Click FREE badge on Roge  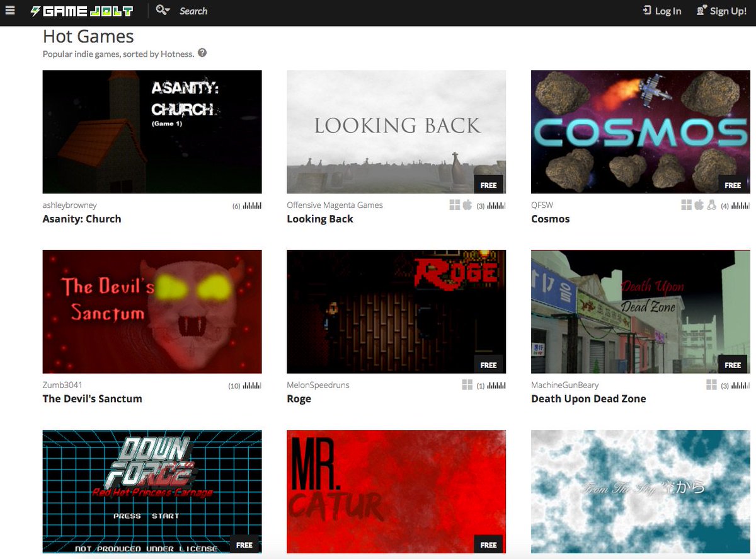[488, 365]
